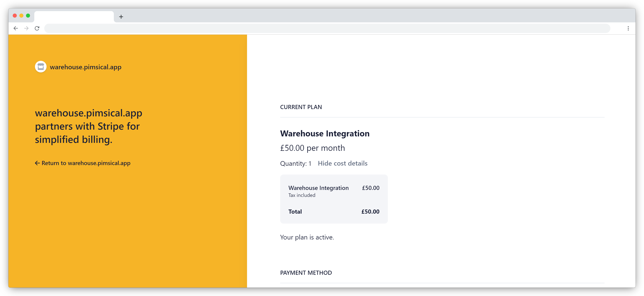Click inside the browser address bar
Viewport: 644px width, 296px height.
click(x=325, y=28)
